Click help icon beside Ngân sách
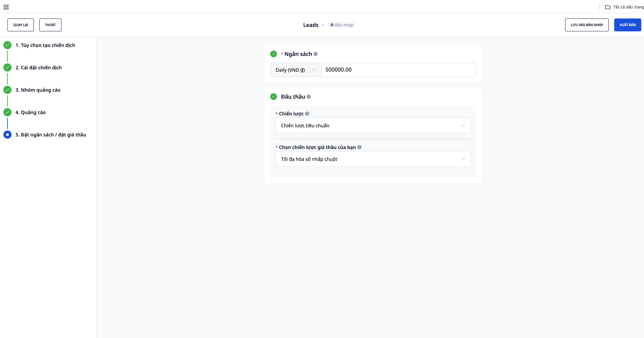Viewport: 644px width, 338px height. [x=316, y=54]
